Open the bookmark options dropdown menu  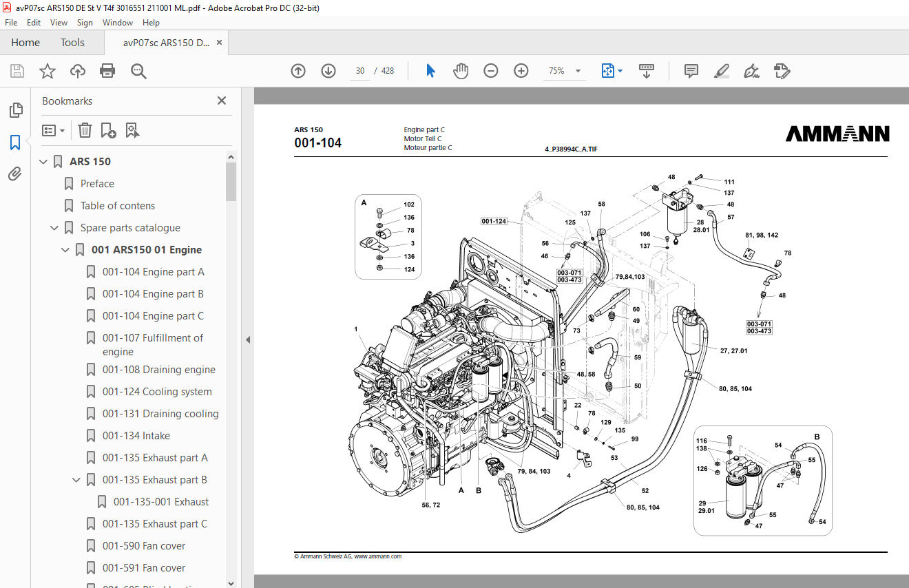coord(54,130)
